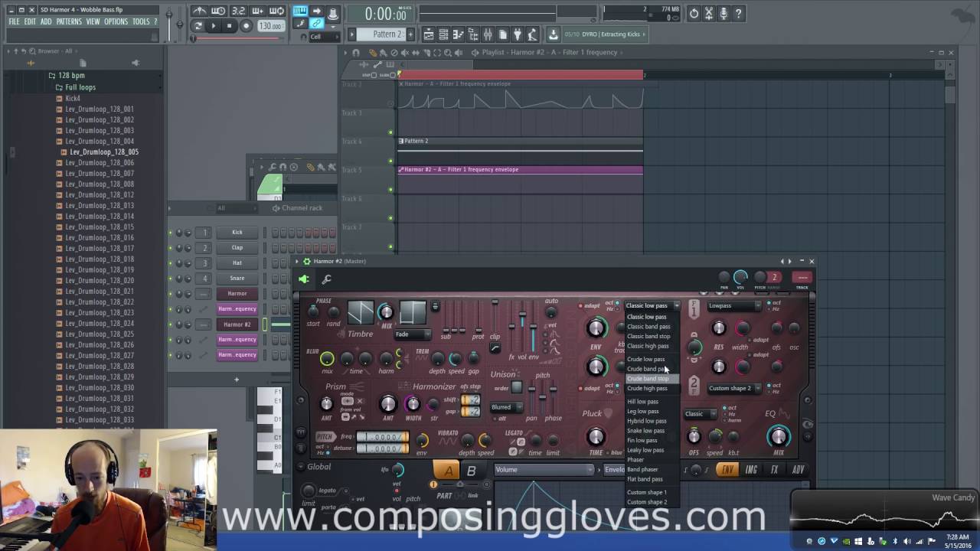
Task: Open the ADV tab in Harmor
Action: point(798,469)
